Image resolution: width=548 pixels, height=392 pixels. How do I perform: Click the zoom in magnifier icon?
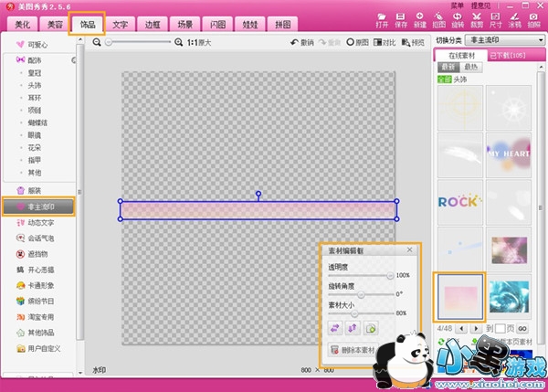tap(178, 42)
